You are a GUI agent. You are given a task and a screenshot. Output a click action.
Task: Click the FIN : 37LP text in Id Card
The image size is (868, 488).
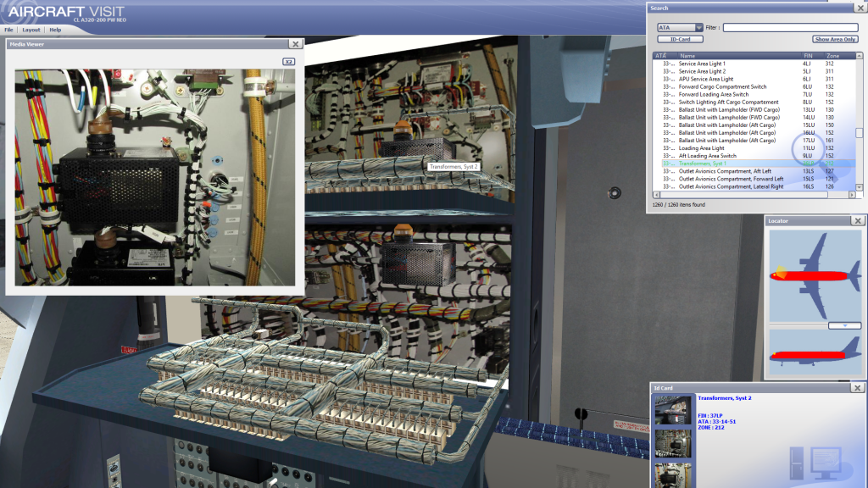click(x=710, y=415)
